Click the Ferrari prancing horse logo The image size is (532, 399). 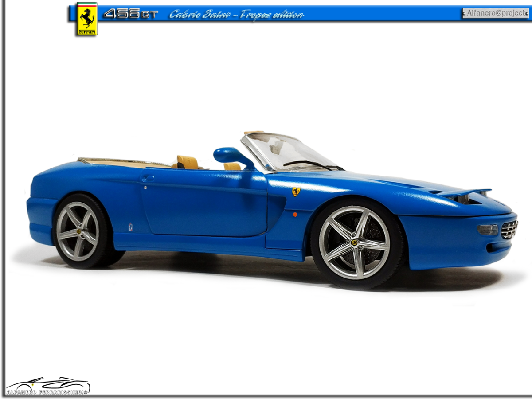(87, 19)
